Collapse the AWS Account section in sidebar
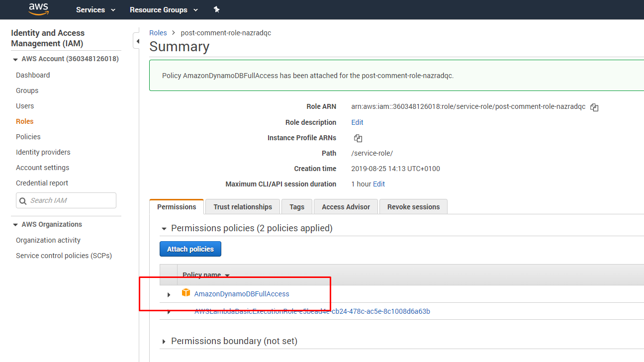 point(15,59)
